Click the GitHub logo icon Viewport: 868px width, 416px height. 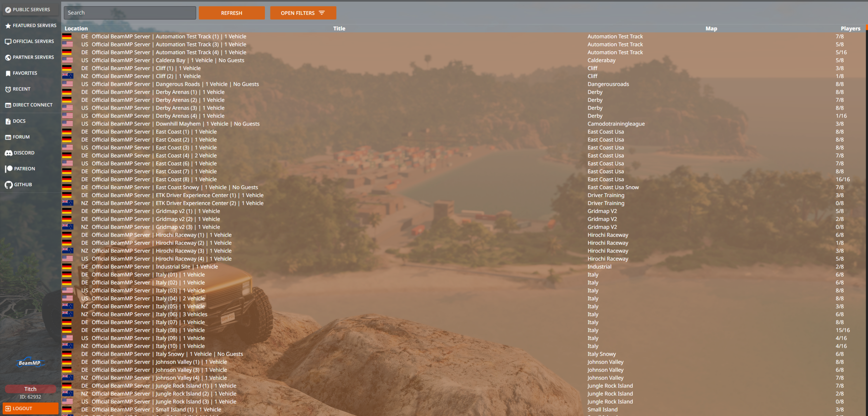pyautogui.click(x=8, y=184)
